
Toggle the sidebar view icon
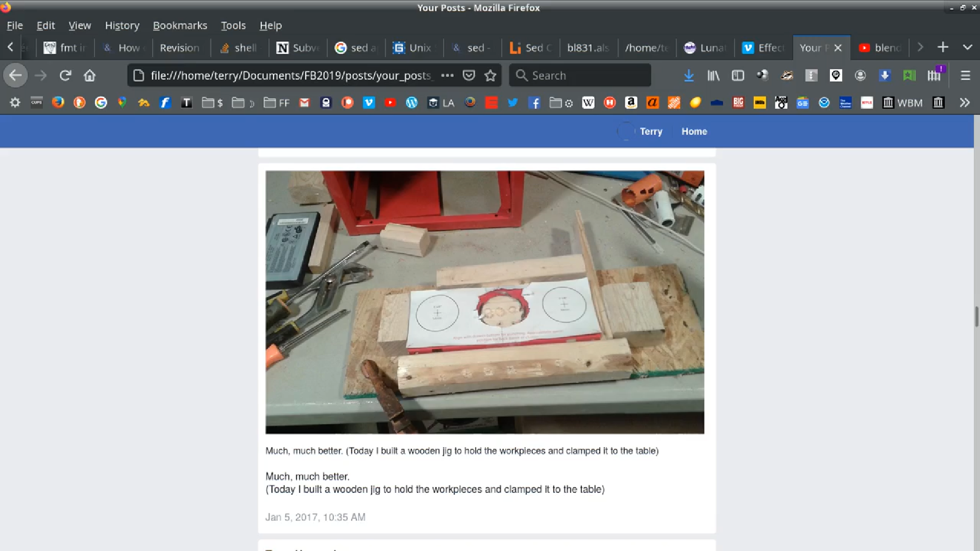pyautogui.click(x=738, y=76)
